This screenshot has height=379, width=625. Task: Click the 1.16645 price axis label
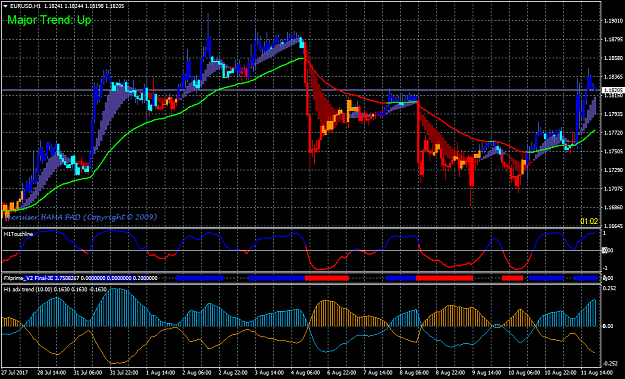[613, 226]
